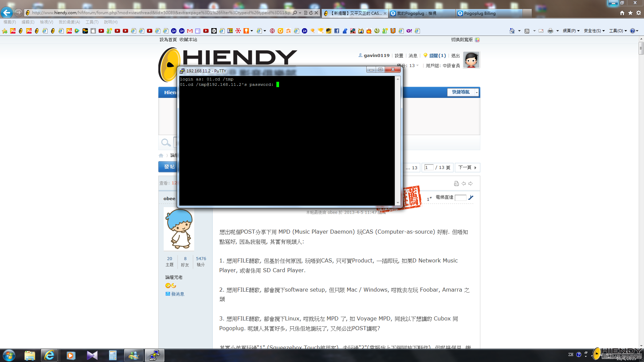Click the forum search magnifier icon
This screenshot has width=644, height=362.
166,143
